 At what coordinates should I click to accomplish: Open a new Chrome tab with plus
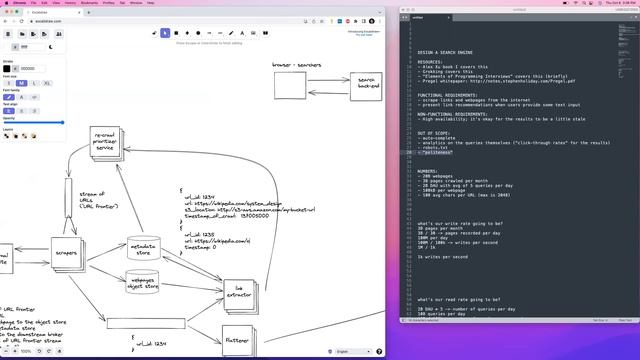coord(89,12)
